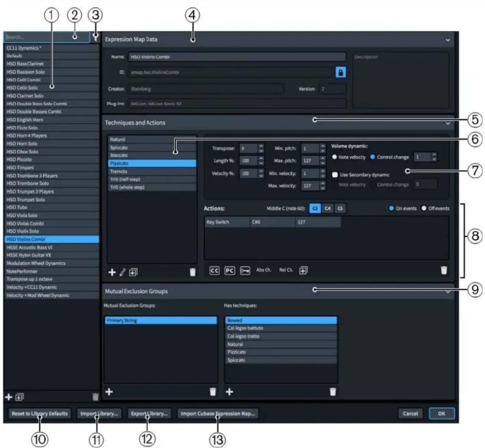Enable Use Secondary dynamic checkbox

pos(334,175)
